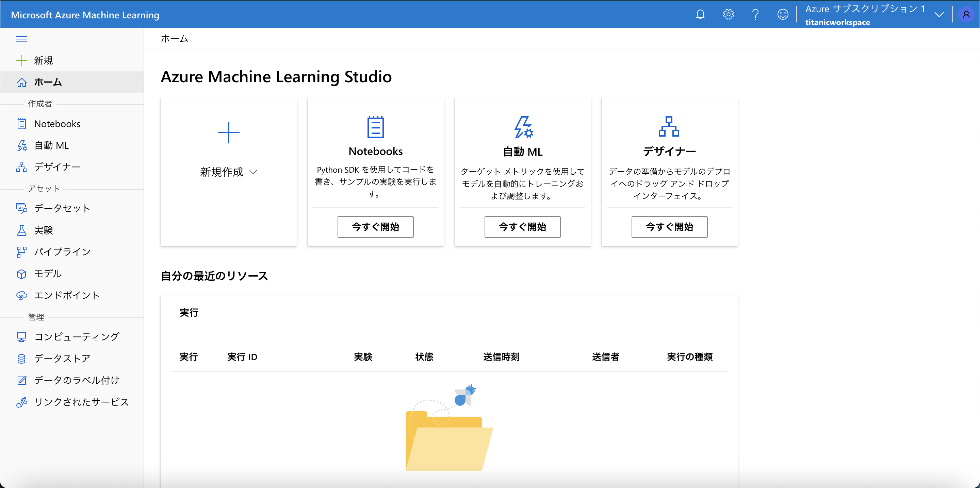
Task: Select ホーム in the sidebar
Action: click(x=48, y=82)
